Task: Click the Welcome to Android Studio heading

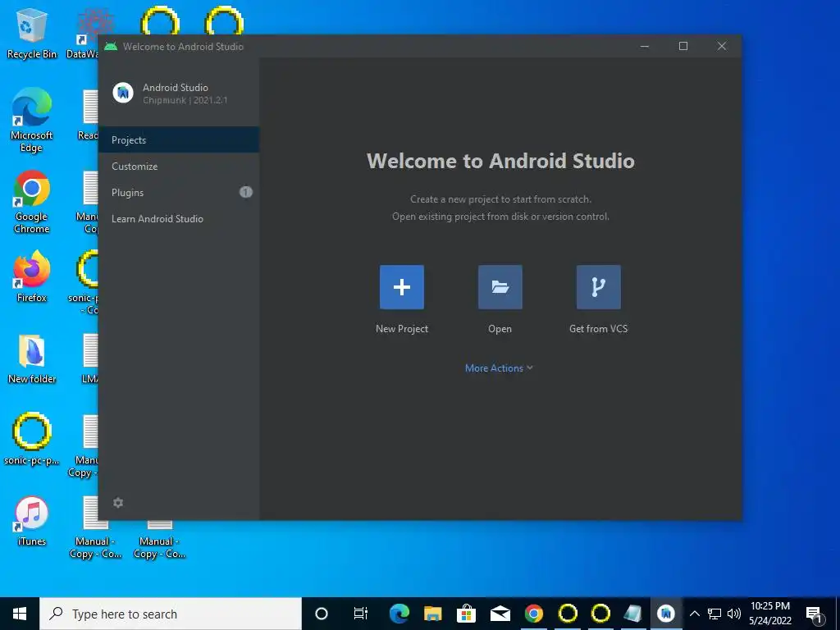Action: click(x=500, y=162)
